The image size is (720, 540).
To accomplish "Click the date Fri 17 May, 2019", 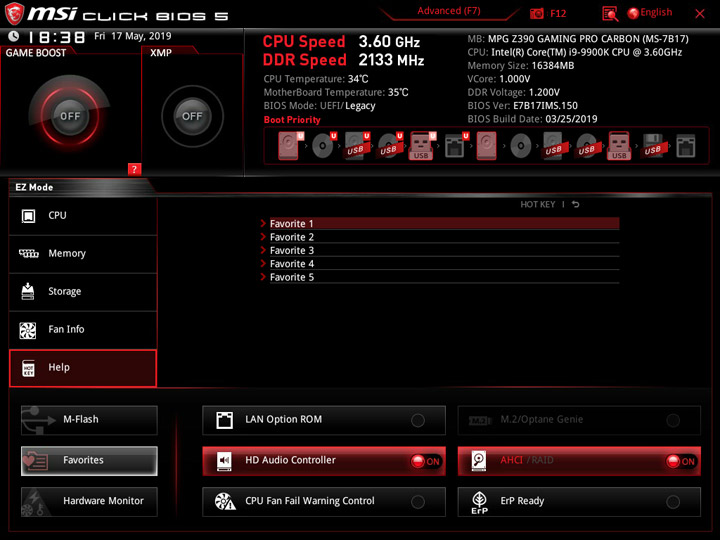I will click(x=133, y=36).
